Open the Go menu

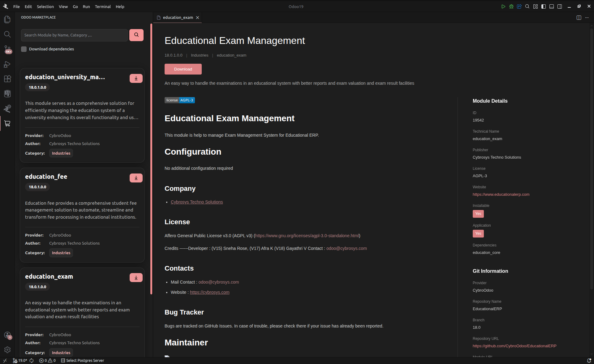[75, 6]
